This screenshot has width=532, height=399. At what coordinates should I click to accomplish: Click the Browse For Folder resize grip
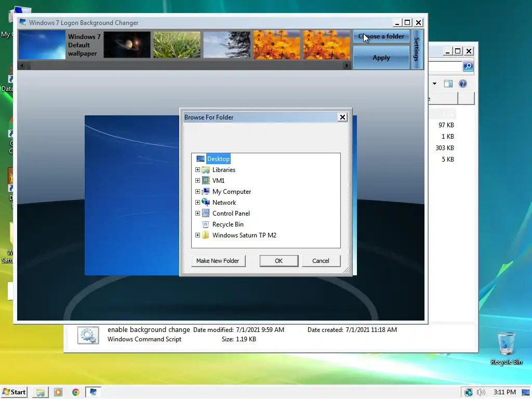(x=345, y=270)
